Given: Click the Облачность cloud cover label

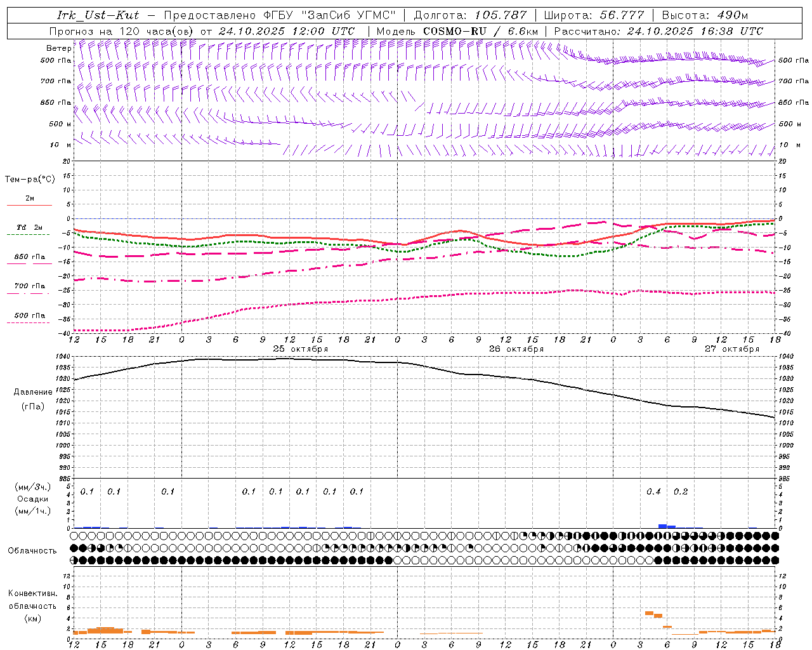Looking at the screenshot, I should tap(32, 550).
